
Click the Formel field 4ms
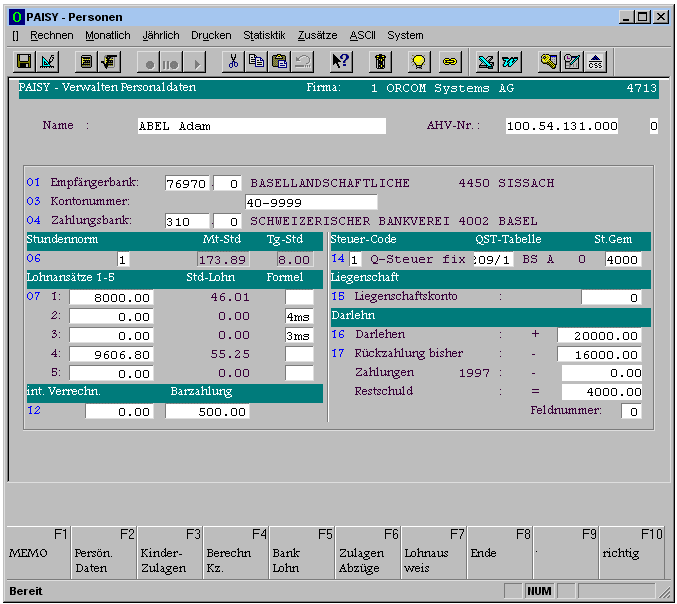(299, 316)
